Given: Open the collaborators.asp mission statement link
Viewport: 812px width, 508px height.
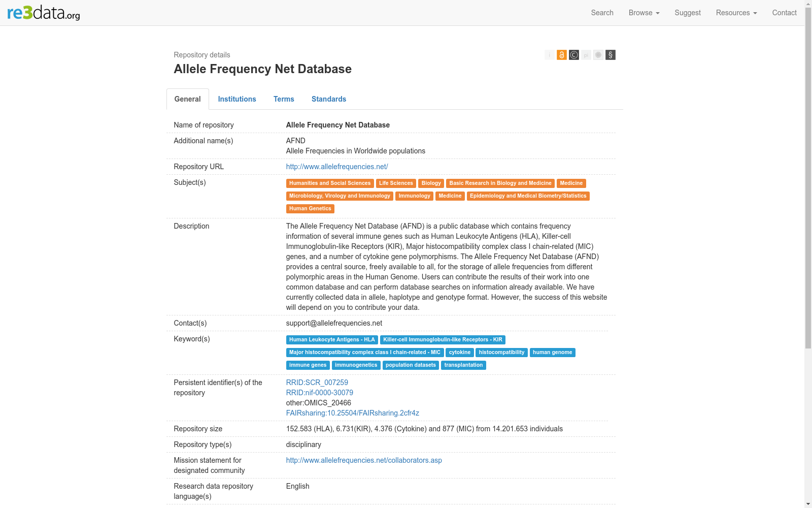Looking at the screenshot, I should [364, 460].
